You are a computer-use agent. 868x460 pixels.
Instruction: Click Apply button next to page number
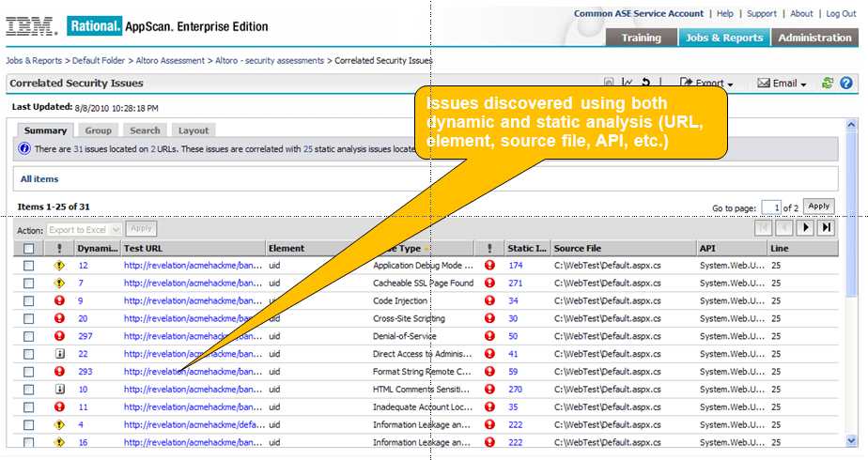tap(818, 207)
